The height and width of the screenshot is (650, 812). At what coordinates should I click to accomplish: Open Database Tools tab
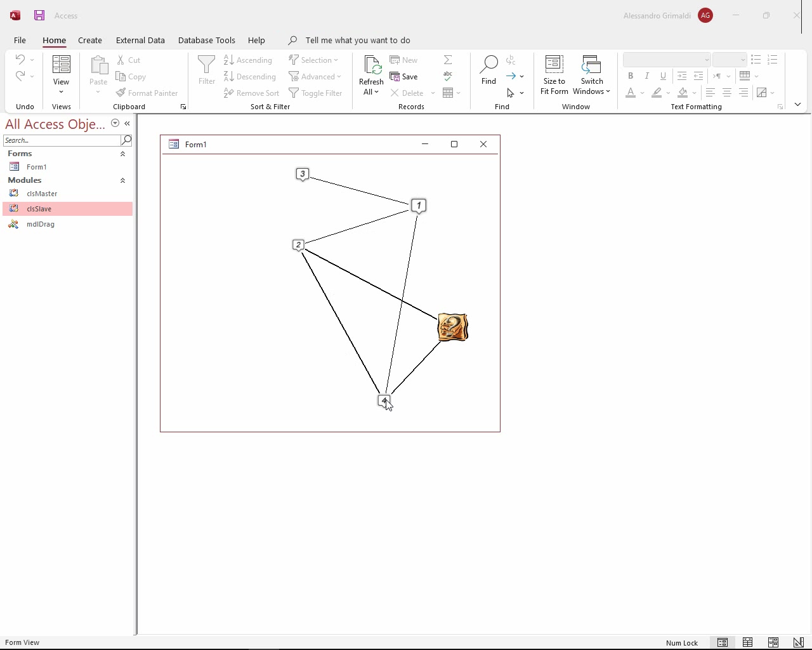tap(206, 40)
